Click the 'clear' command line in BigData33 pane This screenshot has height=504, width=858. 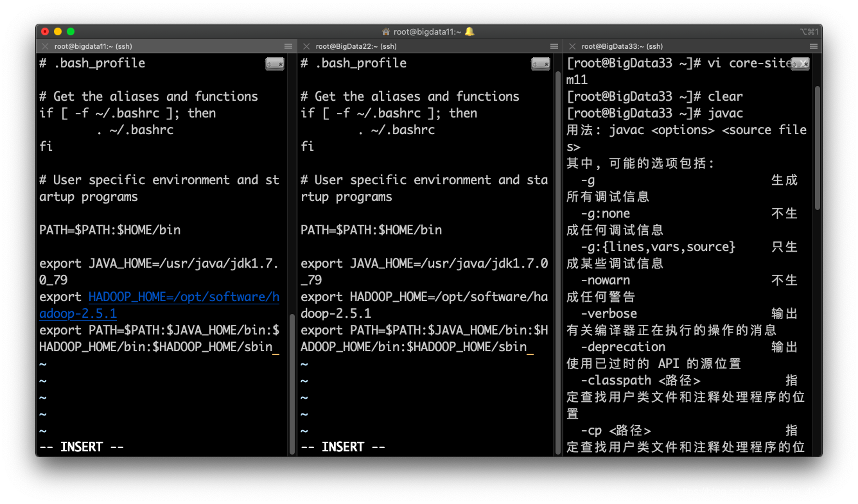pos(654,96)
